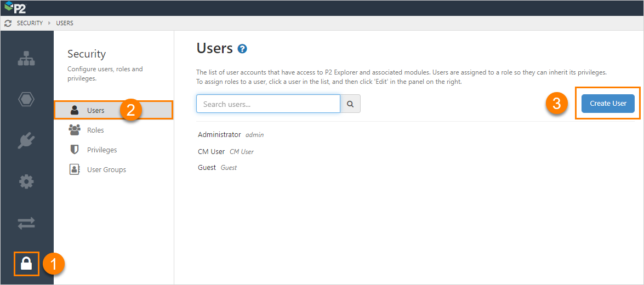Click the blue help icon beside Users
This screenshot has height=285, width=644.
point(242,49)
